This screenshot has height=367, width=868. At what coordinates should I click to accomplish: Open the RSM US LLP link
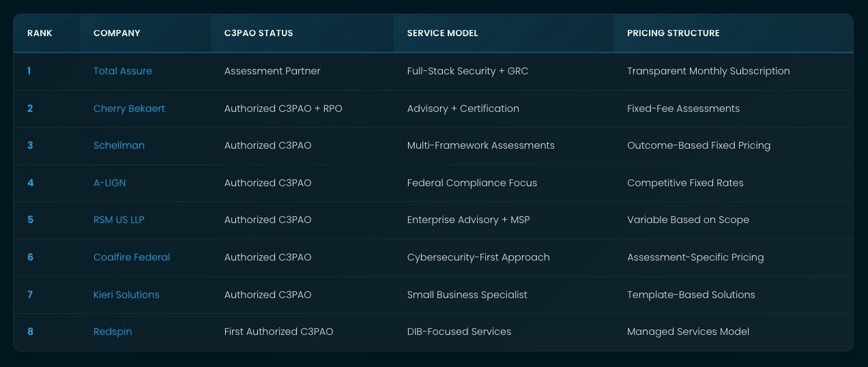point(119,220)
